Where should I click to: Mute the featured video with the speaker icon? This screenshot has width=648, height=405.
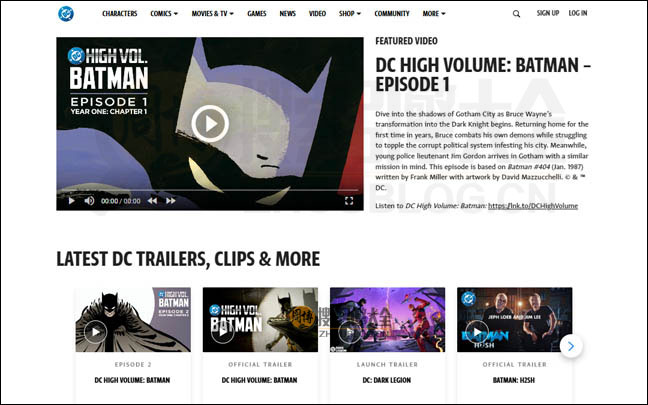click(x=89, y=201)
